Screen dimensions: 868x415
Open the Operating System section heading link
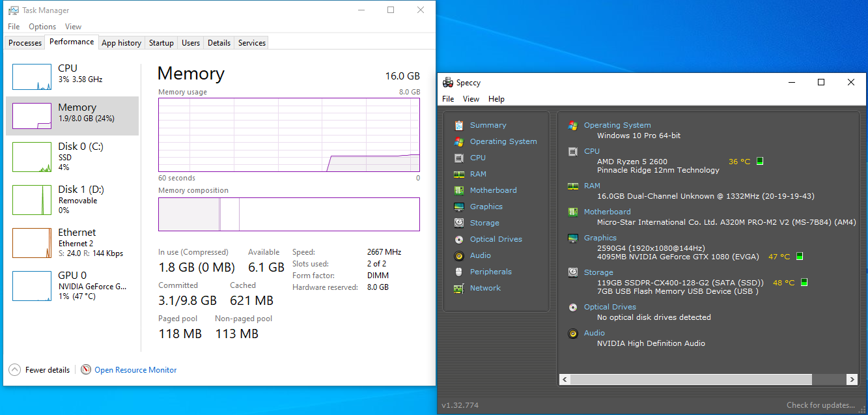pyautogui.click(x=617, y=125)
